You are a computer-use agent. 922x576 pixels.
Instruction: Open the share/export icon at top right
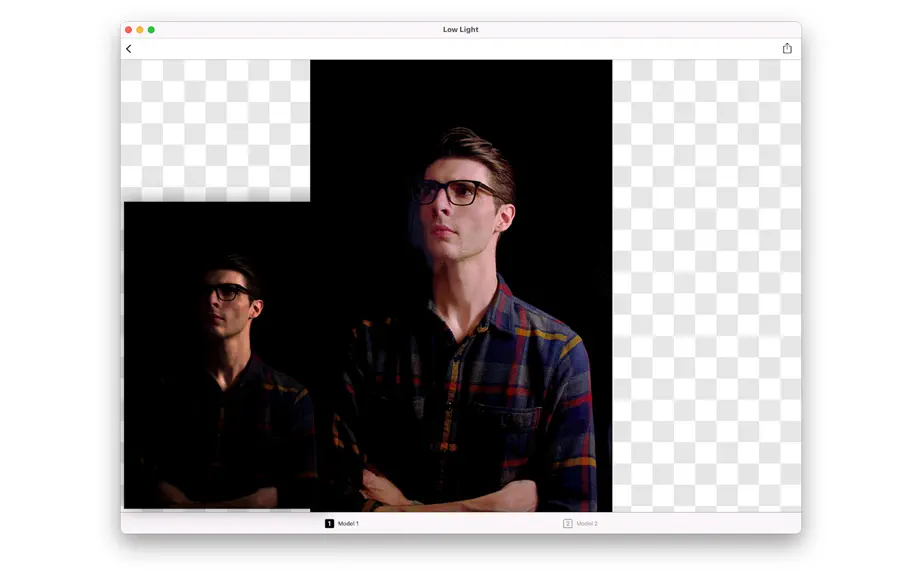point(787,48)
